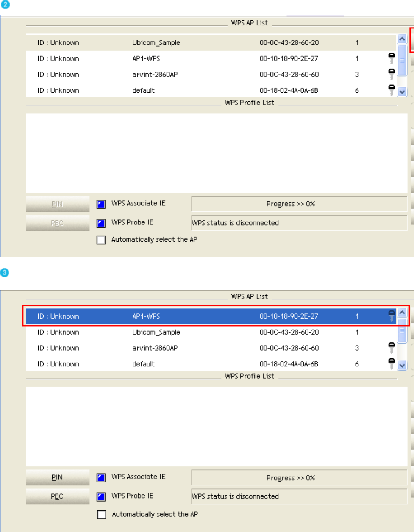Click the scroll-up arrow of upper WPS AP List

(x=402, y=39)
